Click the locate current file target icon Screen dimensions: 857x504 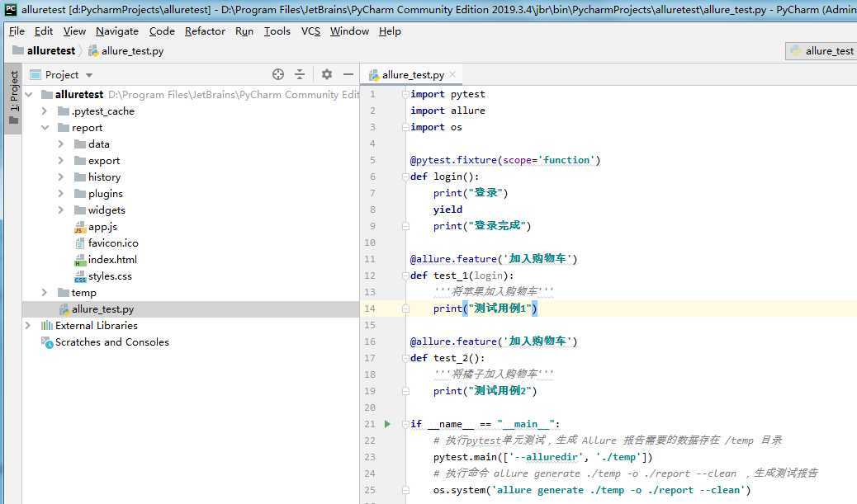pos(278,74)
